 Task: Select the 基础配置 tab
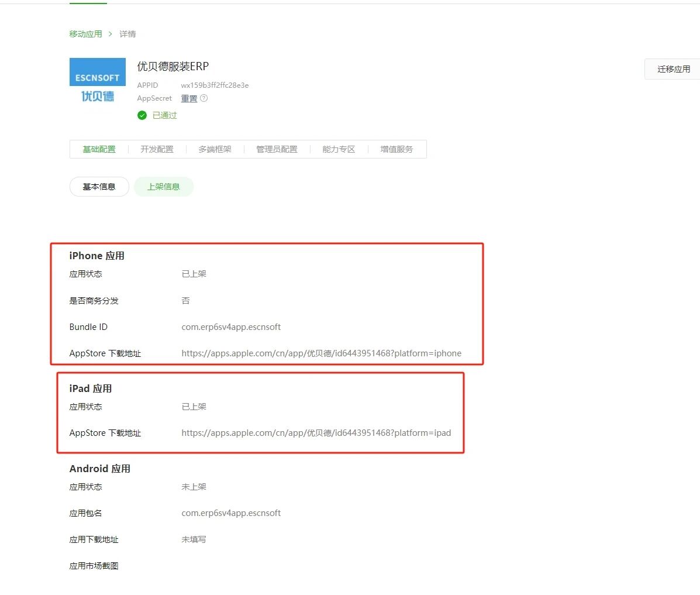coord(99,149)
